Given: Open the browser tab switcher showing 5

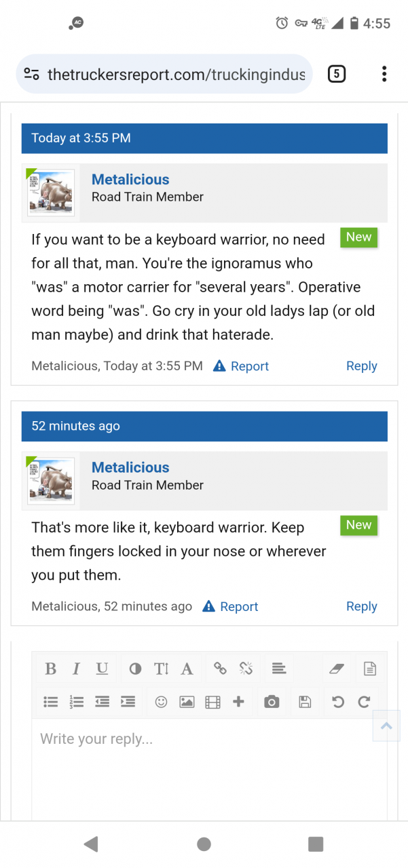Looking at the screenshot, I should (336, 74).
